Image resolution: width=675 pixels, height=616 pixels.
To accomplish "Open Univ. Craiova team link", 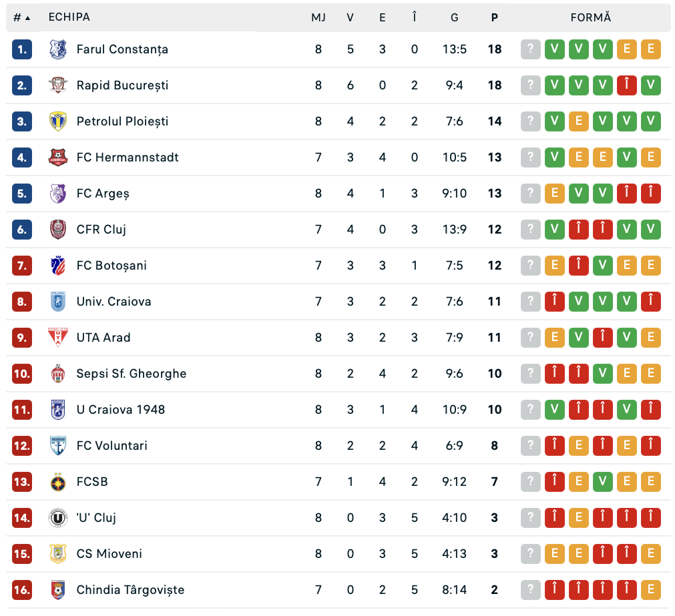I will click(114, 302).
